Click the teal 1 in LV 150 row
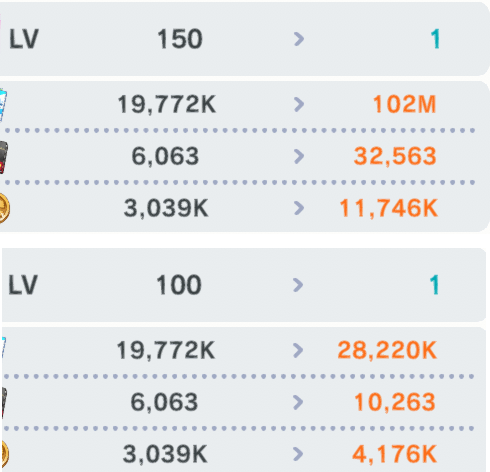Screen dimensions: 490x472 point(435,39)
